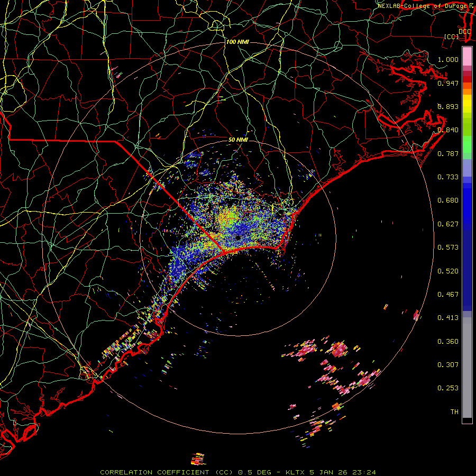476x476 pixels.
Task: Click the DCC label above the color scale
Action: click(x=464, y=32)
